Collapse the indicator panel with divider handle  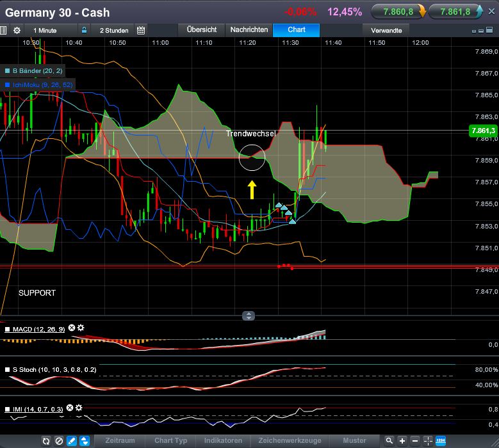click(249, 316)
